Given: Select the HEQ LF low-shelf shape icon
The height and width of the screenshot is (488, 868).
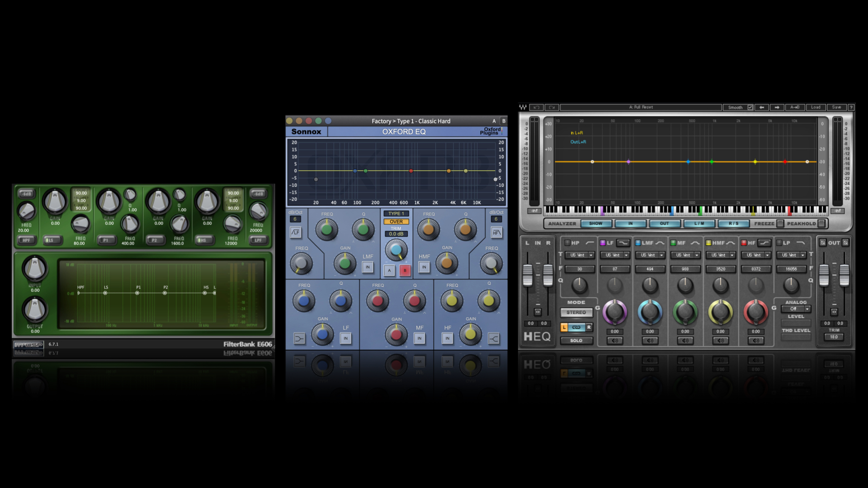Looking at the screenshot, I should (623, 243).
